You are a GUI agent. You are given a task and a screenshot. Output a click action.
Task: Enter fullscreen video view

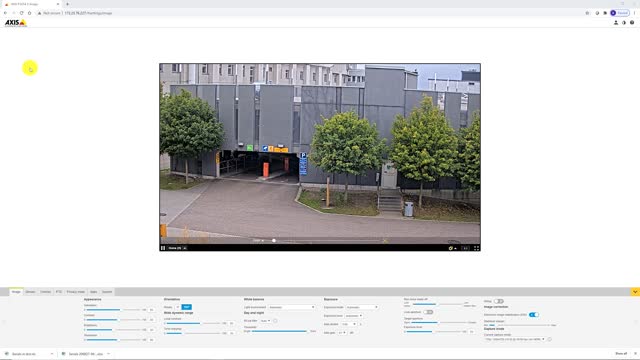coord(476,248)
